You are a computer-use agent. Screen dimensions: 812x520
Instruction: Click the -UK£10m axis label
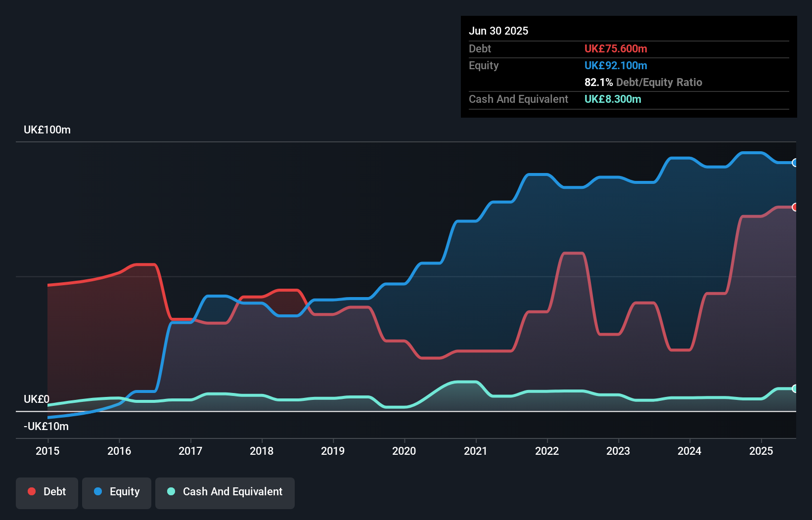coord(46,426)
